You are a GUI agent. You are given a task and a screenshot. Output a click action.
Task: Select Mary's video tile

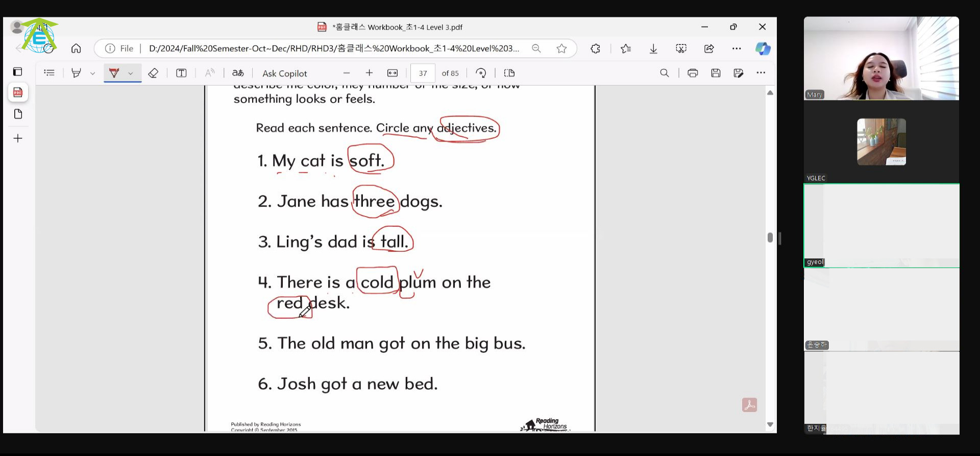(x=881, y=58)
